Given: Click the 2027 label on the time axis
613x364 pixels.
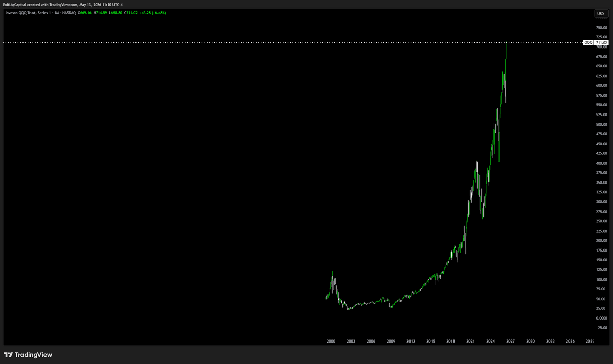Looking at the screenshot, I should pyautogui.click(x=511, y=342).
